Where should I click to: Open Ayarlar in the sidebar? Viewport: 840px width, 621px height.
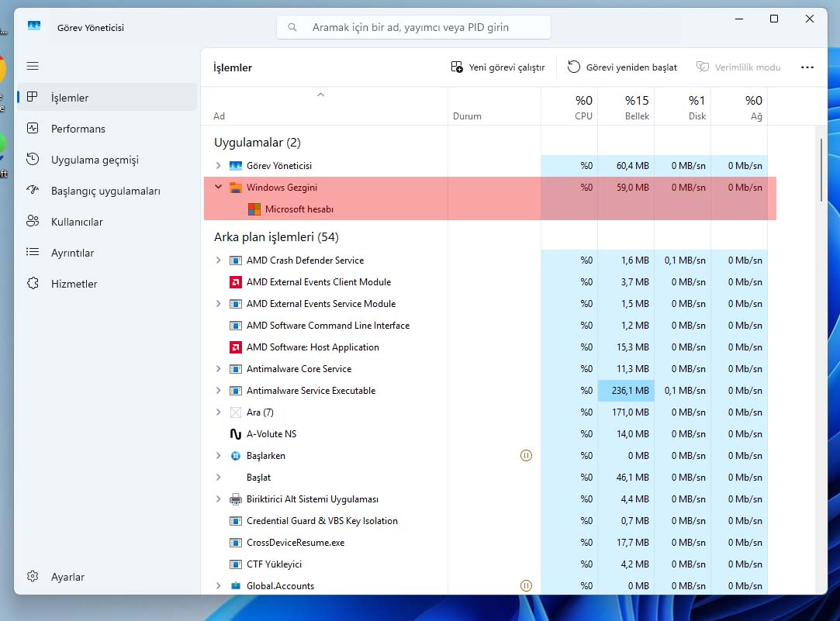107,577
